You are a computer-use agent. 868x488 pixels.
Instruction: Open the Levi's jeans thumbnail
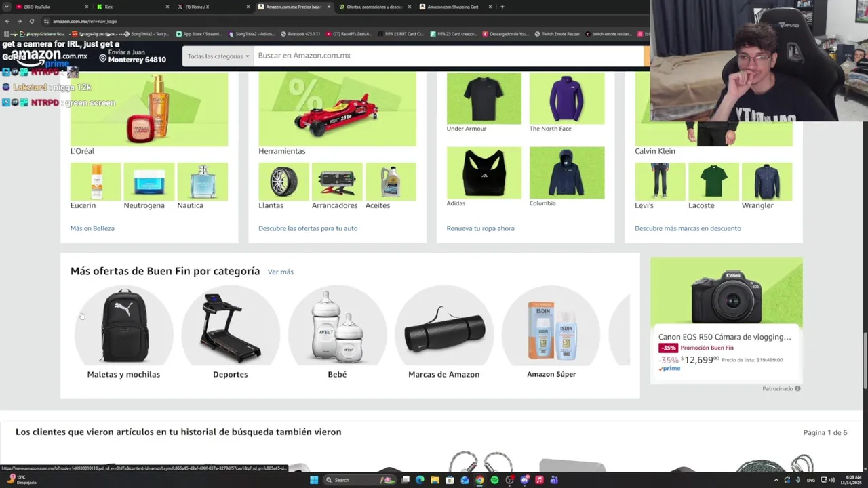point(660,182)
